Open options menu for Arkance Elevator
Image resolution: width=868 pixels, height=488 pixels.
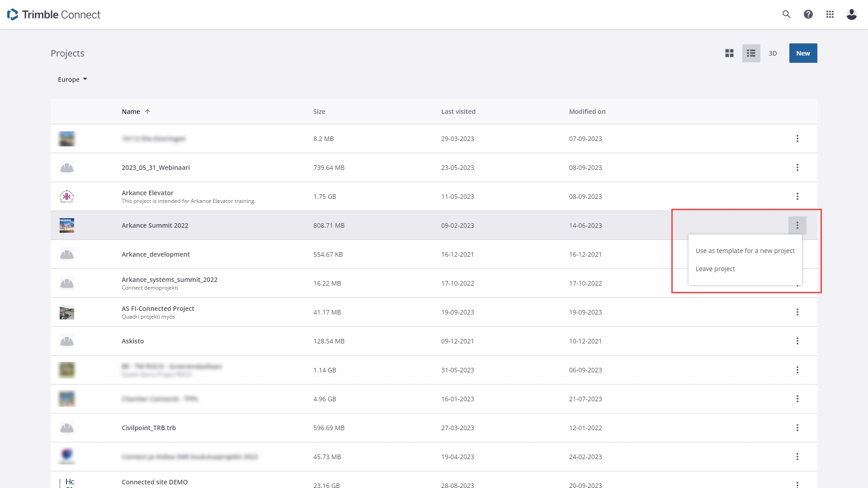tap(797, 197)
